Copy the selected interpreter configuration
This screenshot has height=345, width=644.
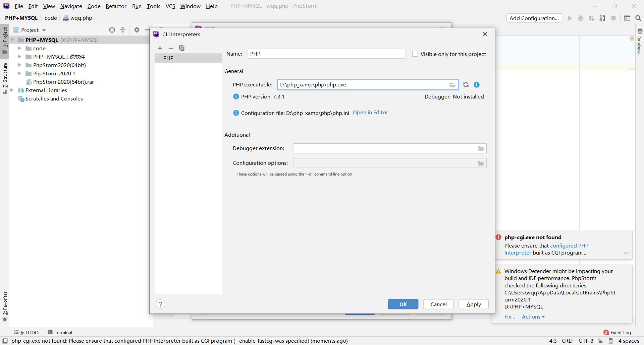coord(182,48)
